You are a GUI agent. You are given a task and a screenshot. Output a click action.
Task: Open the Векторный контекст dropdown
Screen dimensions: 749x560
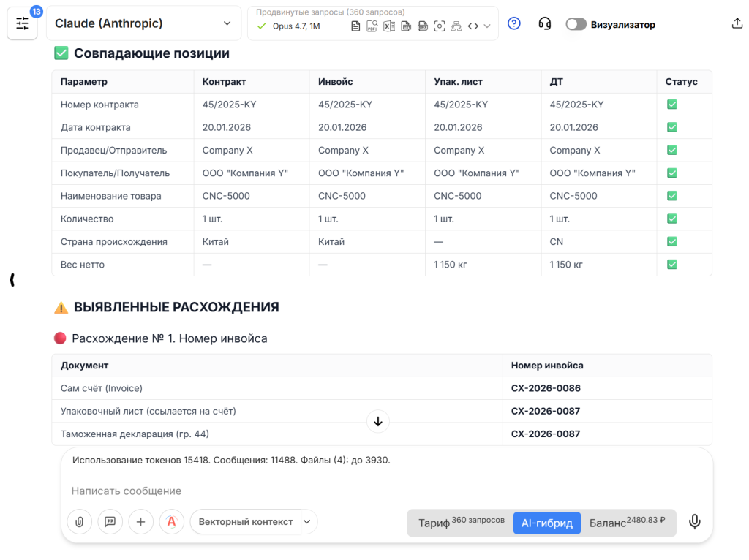(x=254, y=522)
